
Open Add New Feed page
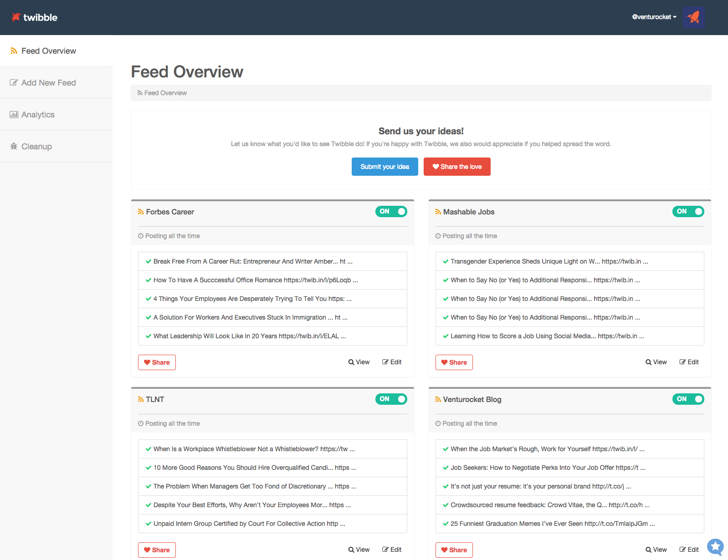[x=56, y=83]
